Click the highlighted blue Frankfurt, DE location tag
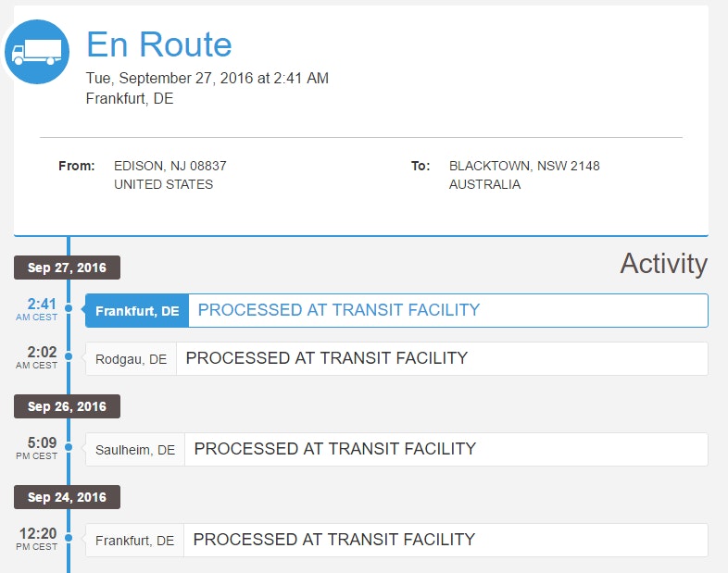This screenshot has width=728, height=573. pos(137,311)
